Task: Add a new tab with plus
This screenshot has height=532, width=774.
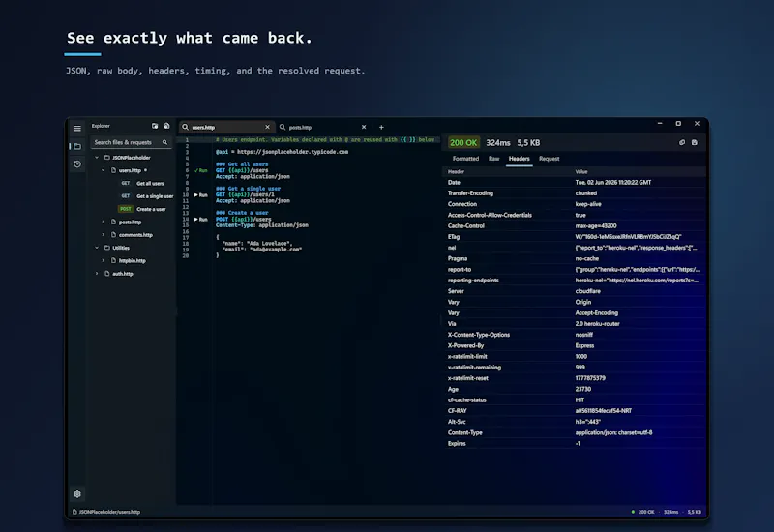Action: coord(381,128)
